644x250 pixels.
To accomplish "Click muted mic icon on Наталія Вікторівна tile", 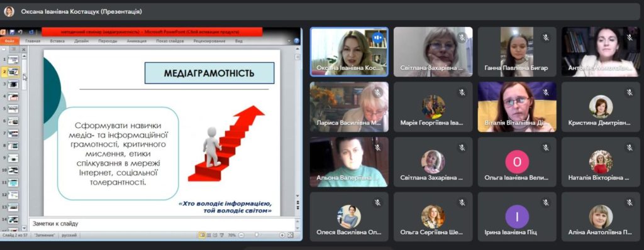I will click(630, 148).
